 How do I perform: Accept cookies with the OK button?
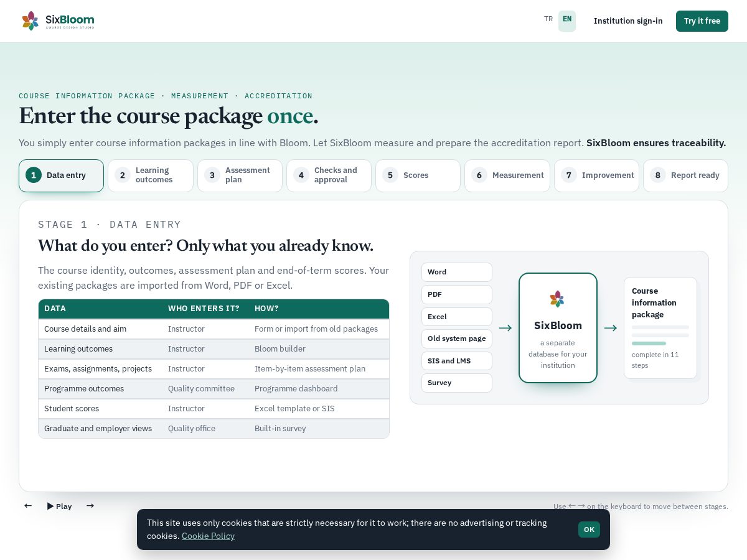coord(589,530)
